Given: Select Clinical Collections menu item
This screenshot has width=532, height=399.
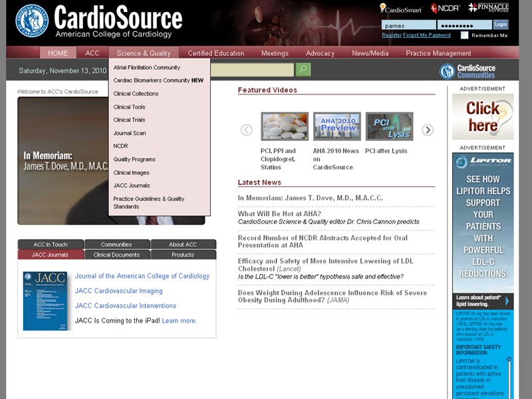Looking at the screenshot, I should click(136, 94).
